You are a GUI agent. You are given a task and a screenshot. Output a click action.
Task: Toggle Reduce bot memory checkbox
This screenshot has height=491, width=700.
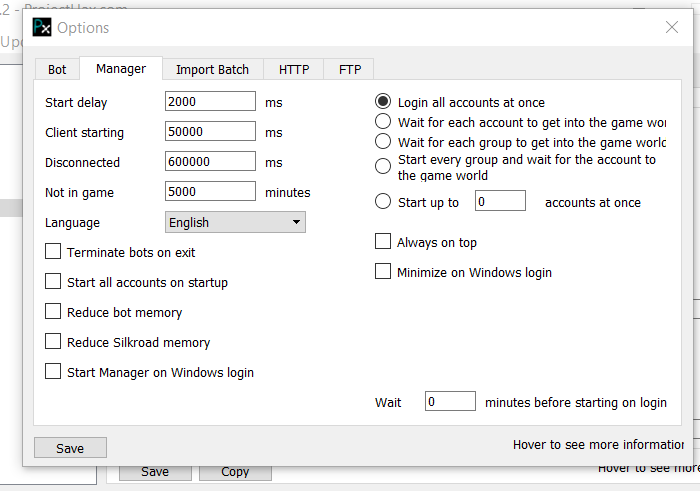[x=53, y=312]
